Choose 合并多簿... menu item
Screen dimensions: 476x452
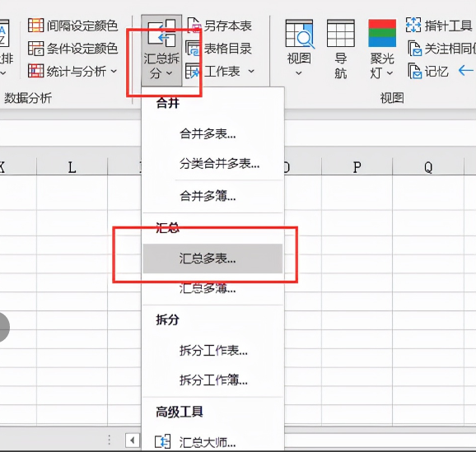coord(212,196)
